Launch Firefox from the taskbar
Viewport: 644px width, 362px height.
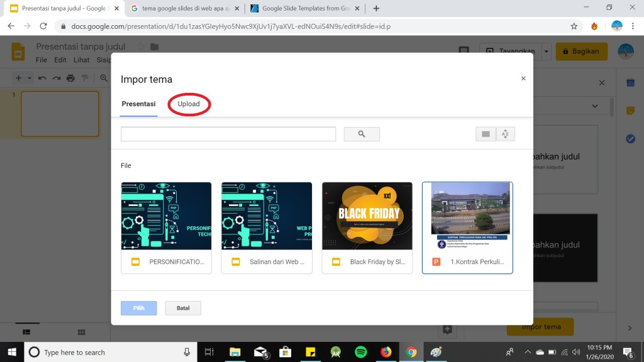[x=386, y=352]
